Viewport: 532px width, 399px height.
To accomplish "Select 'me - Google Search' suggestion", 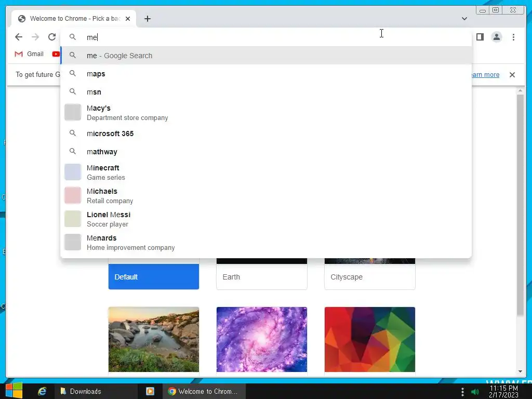I will [x=267, y=55].
